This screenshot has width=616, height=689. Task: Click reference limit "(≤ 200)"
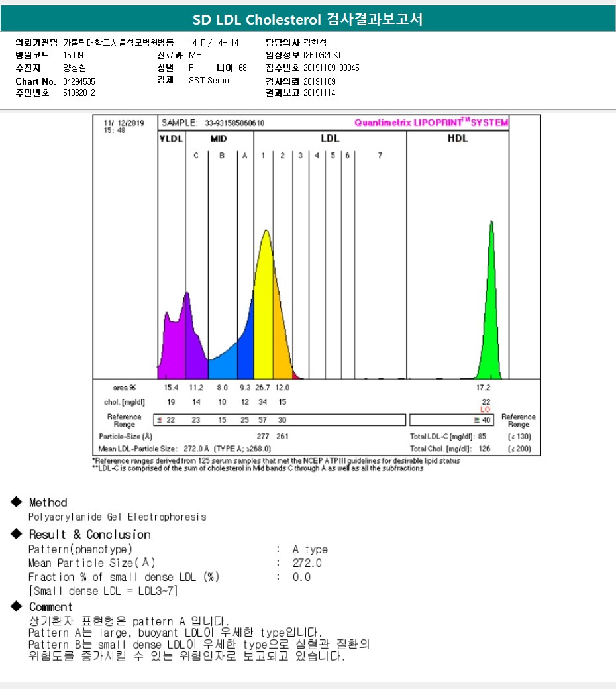point(519,449)
